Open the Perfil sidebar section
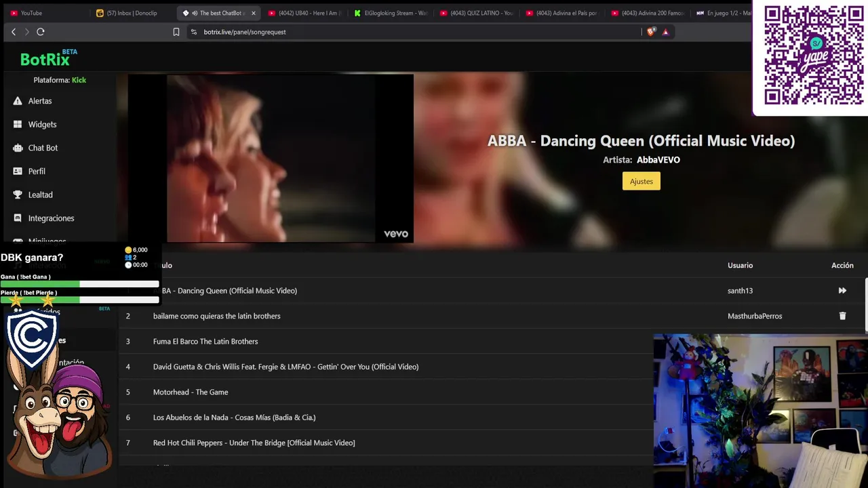Screen dimensions: 868x488 (x=37, y=171)
